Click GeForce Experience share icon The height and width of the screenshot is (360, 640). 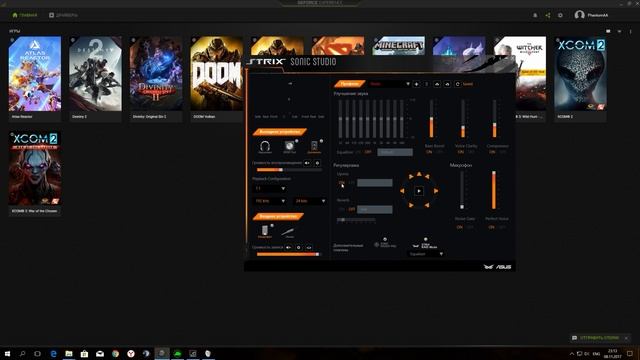548,15
